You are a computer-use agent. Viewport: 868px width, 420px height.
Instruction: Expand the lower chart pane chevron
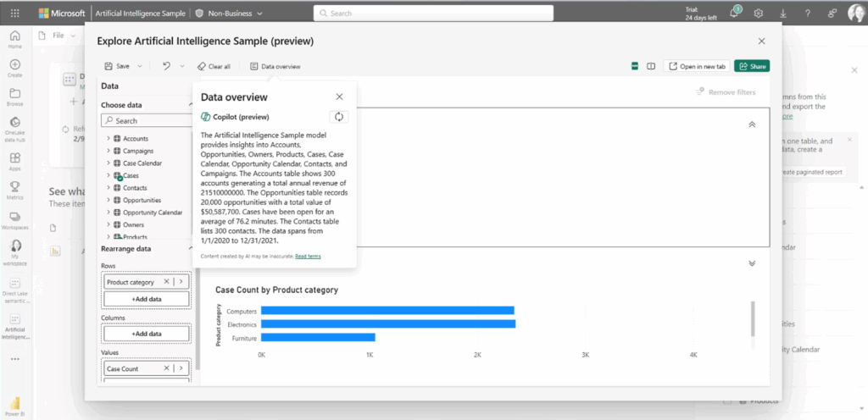pyautogui.click(x=752, y=263)
